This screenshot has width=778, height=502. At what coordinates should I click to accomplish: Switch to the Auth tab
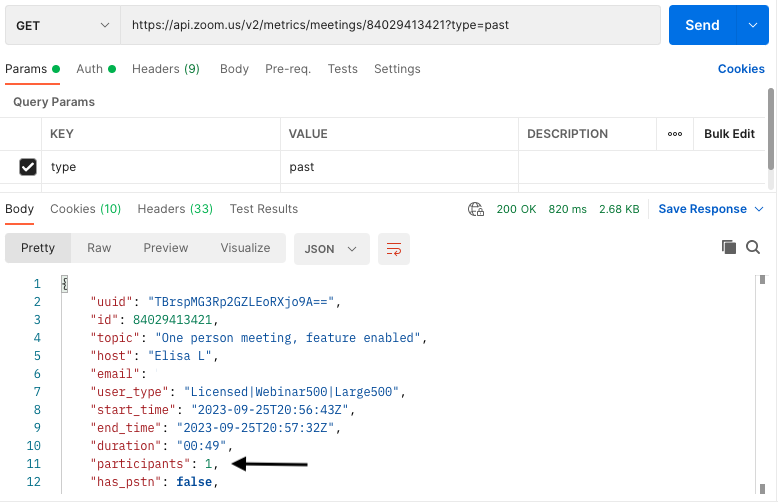coord(96,69)
